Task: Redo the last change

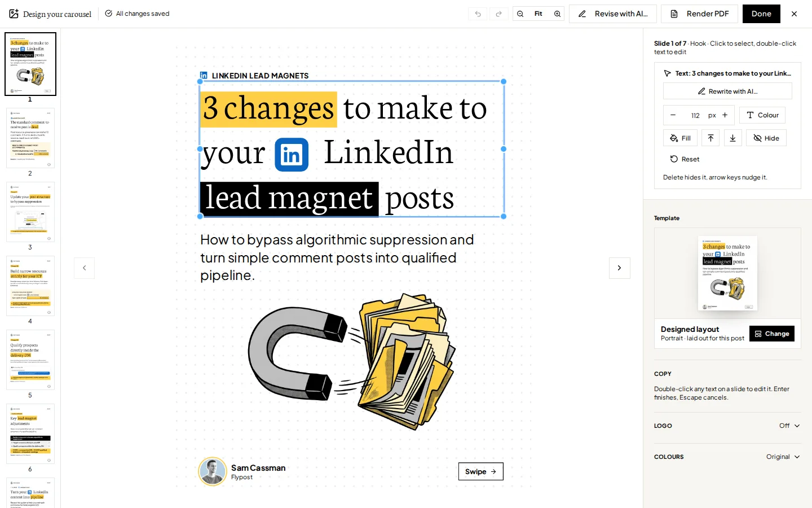Action: pos(498,14)
